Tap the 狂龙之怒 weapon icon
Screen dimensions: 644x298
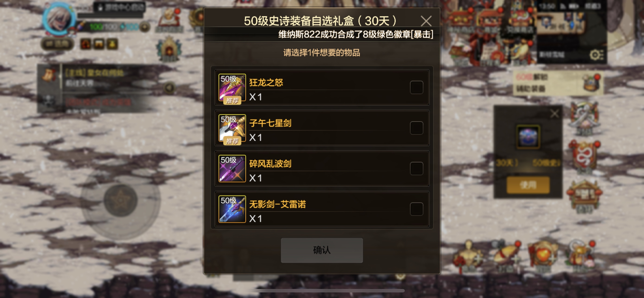(232, 87)
